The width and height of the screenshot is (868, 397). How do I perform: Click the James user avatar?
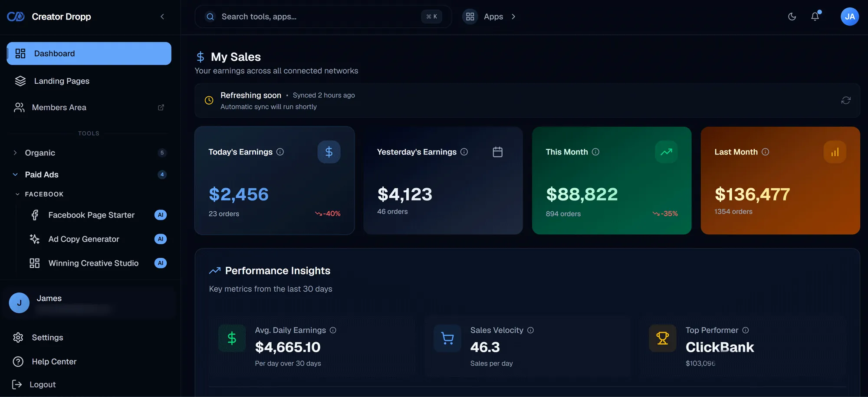[19, 303]
